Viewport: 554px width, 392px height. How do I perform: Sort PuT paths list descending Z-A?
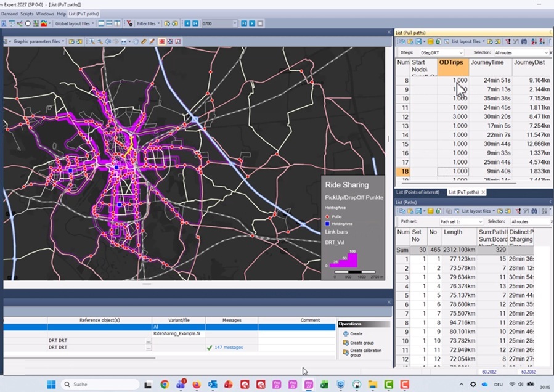542,42
